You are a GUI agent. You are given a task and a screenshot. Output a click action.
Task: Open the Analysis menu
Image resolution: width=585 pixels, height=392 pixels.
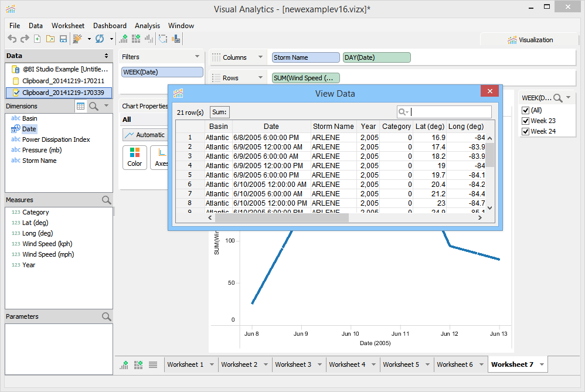click(x=147, y=26)
